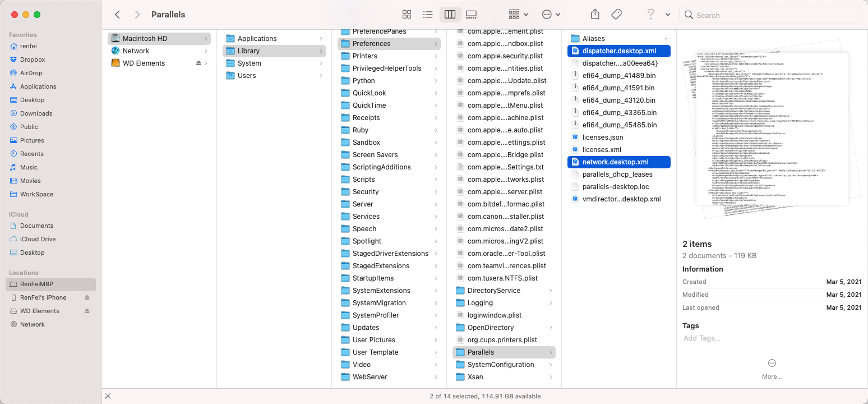Select RenFeiMBP under Locations

point(50,284)
